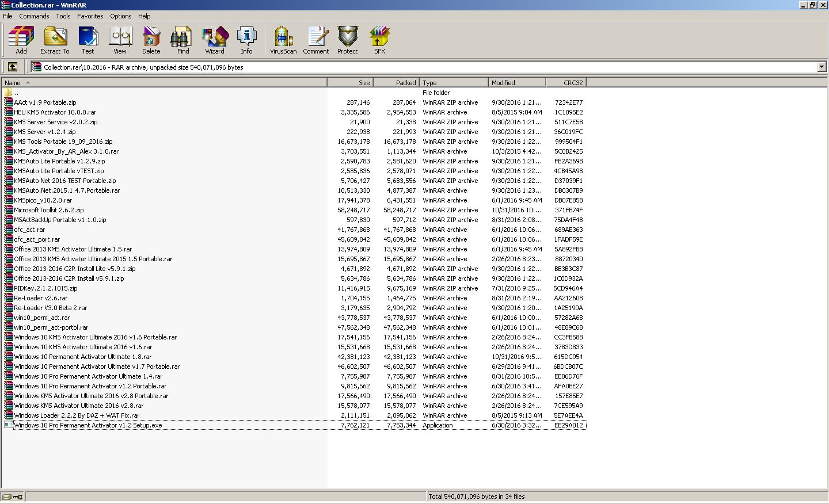Screen dimensions: 829x504
Task: Select win10_perm_act.rar file
Action: (41, 318)
